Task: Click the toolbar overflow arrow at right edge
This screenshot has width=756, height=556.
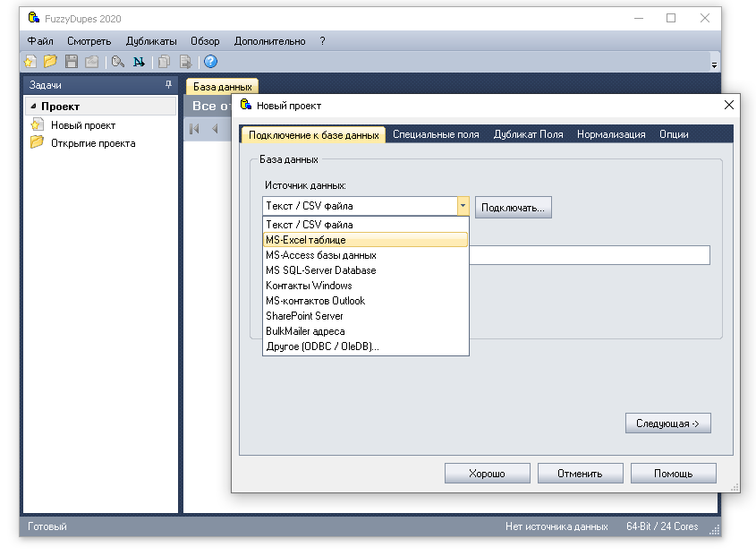Action: click(714, 64)
